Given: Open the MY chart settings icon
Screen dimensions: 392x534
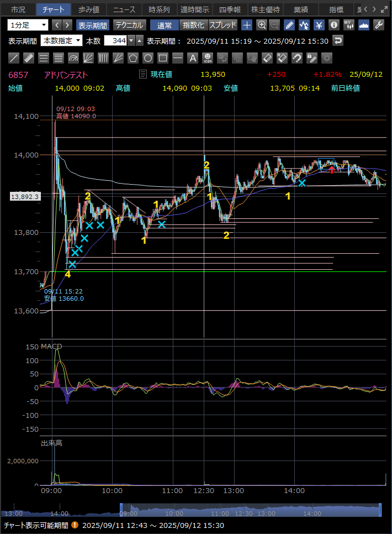Looking at the screenshot, I should coord(349,25).
